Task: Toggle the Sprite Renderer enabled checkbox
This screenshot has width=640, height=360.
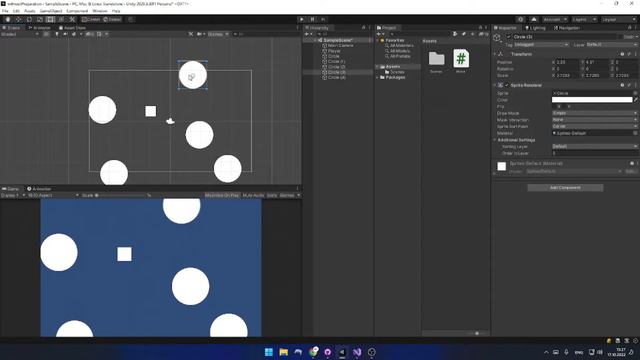Action: [507, 85]
